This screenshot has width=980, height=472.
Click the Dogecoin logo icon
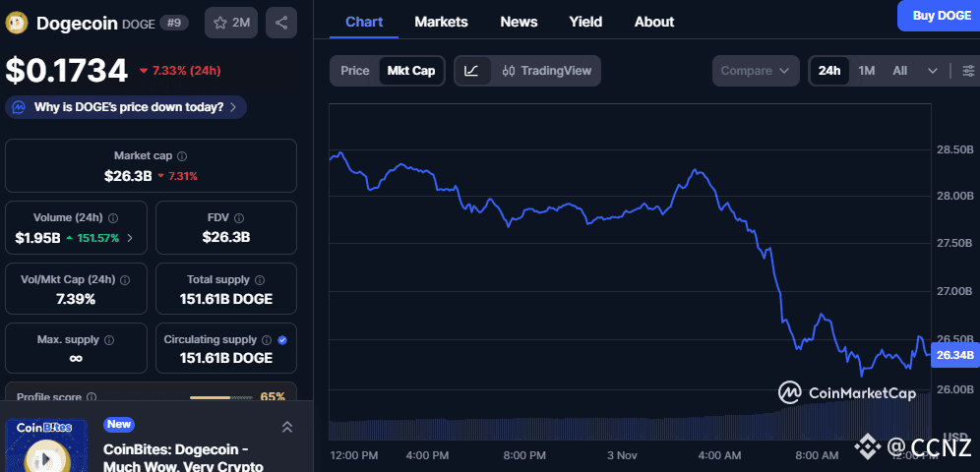[17, 23]
